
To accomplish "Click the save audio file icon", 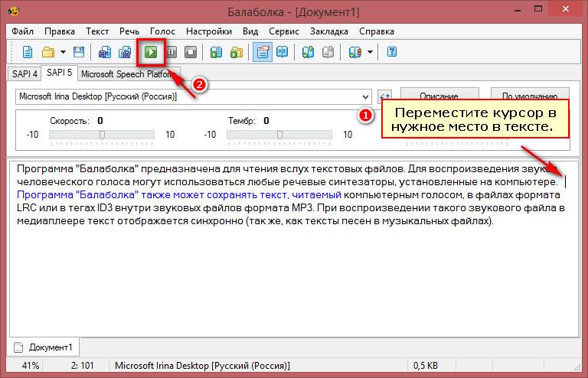I will [x=105, y=52].
